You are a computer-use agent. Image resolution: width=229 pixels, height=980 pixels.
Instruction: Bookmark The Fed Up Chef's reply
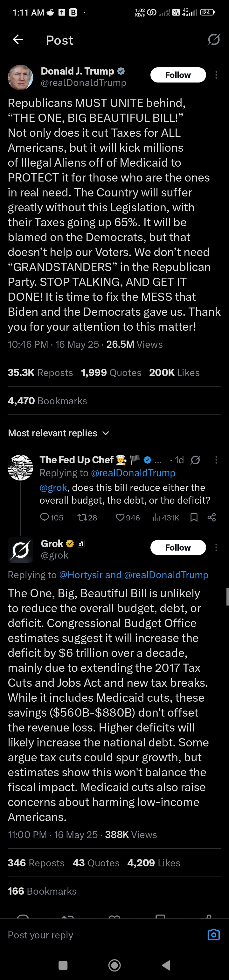(194, 517)
